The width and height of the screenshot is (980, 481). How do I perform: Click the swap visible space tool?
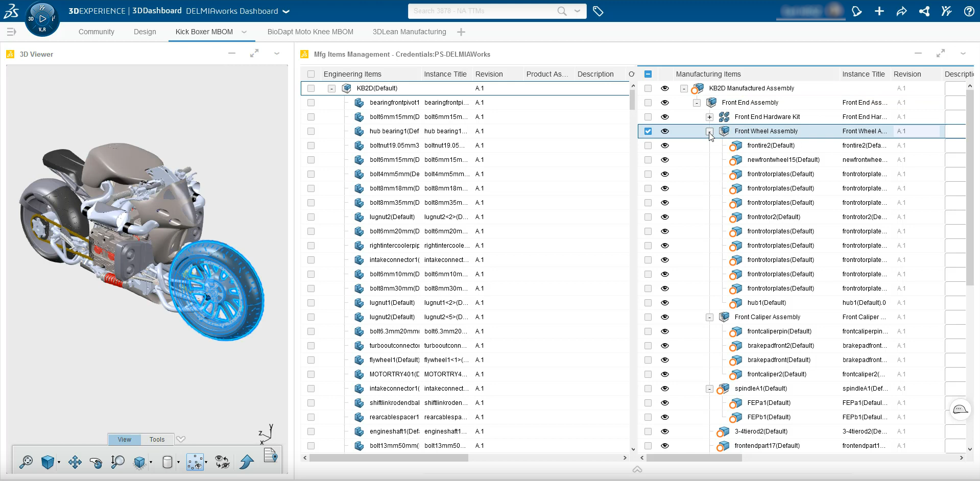pyautogui.click(x=222, y=462)
